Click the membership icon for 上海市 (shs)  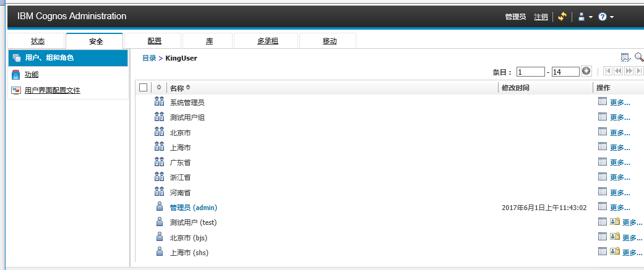(615, 251)
